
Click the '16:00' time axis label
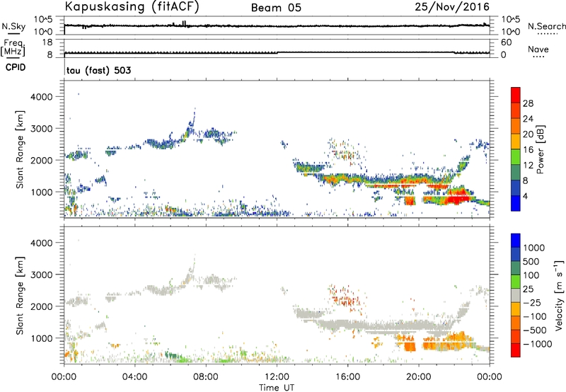[347, 377]
